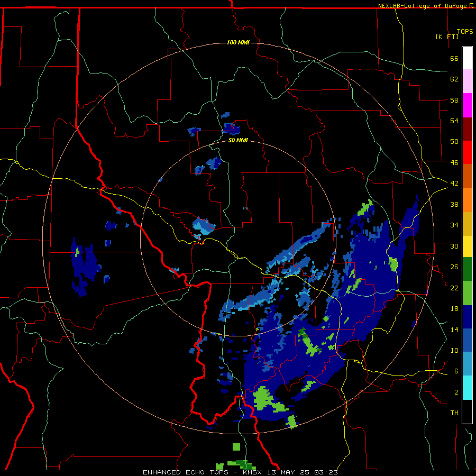476x476 pixels.
Task: Click the K FT units label
Action: [x=447, y=36]
